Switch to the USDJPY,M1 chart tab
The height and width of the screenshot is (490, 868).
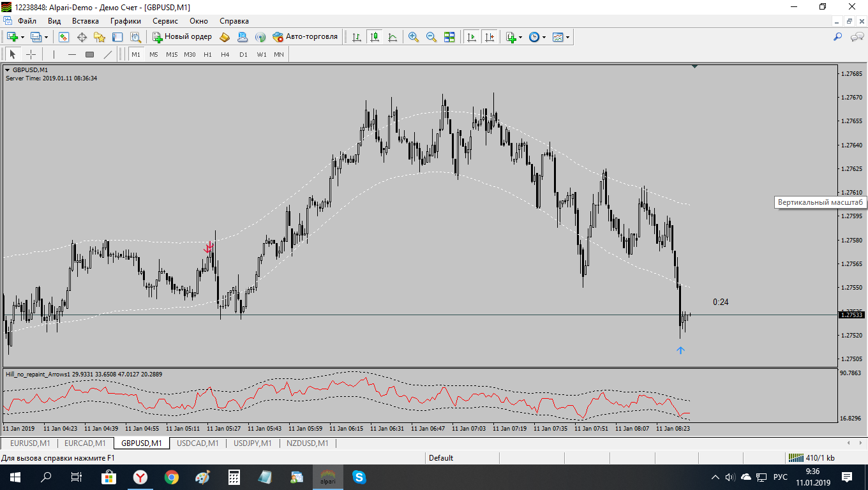pos(253,443)
